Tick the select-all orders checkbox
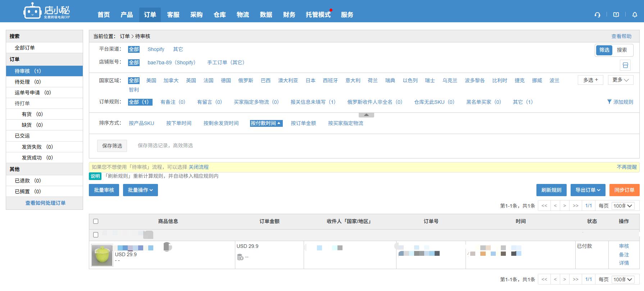This screenshot has height=291, width=644. (96, 221)
